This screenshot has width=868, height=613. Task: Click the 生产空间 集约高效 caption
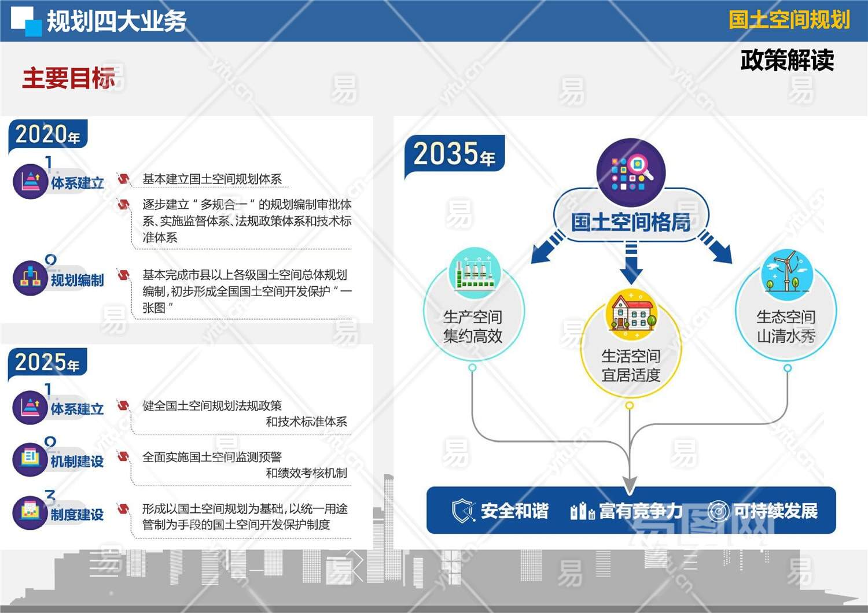473,327
